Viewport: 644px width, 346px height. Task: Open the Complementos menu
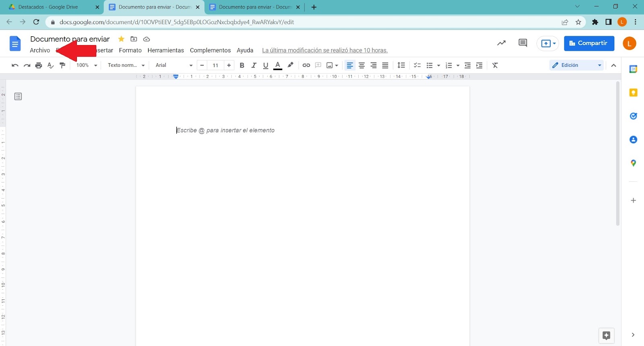click(211, 50)
